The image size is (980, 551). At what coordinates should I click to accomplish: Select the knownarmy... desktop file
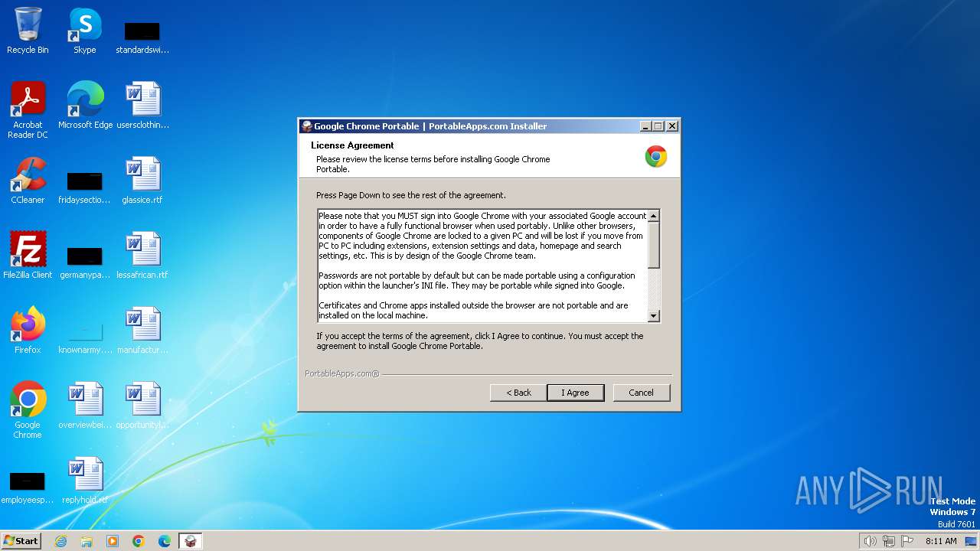pos(85,338)
